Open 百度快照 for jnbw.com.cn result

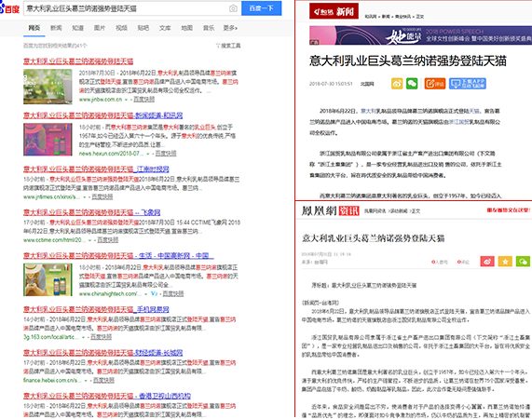pos(143,100)
